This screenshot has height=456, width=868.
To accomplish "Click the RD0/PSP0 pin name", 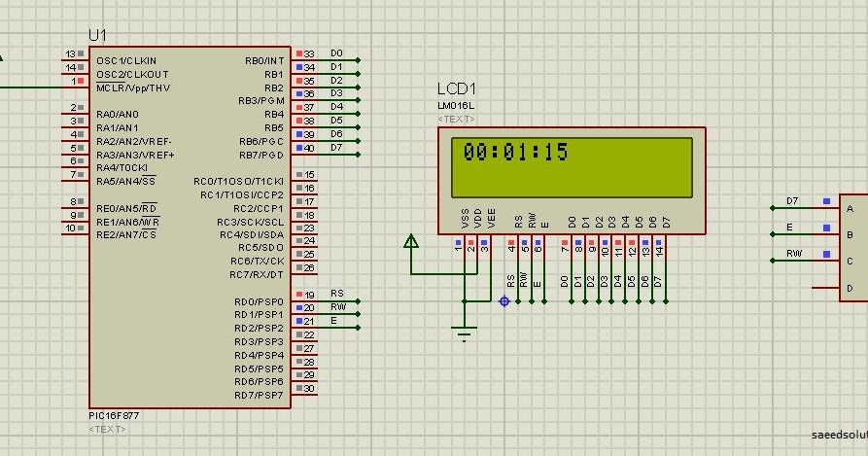I will (259, 302).
